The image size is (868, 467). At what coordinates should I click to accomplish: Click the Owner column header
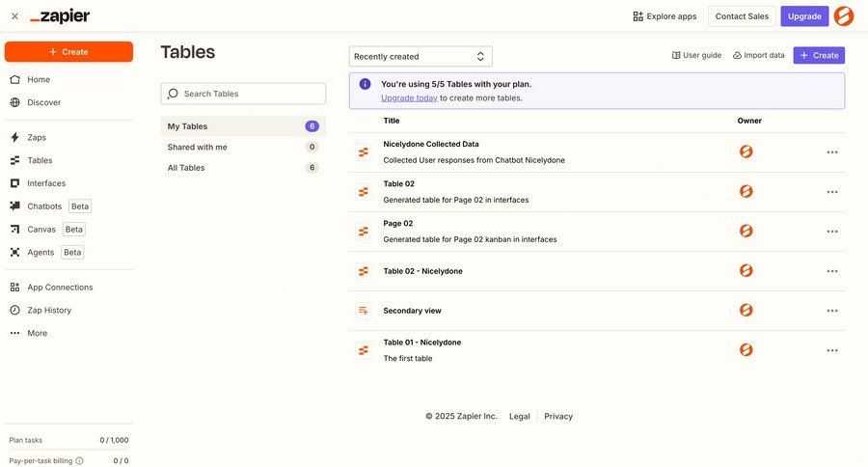pyautogui.click(x=749, y=121)
